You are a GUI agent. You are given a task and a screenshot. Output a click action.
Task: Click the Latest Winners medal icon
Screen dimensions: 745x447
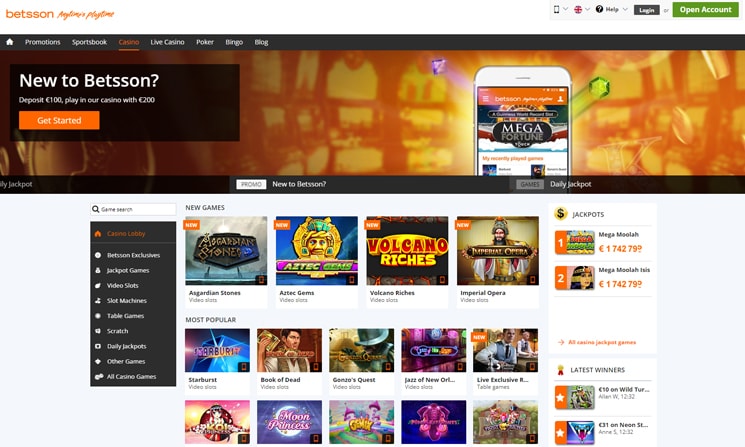(x=561, y=370)
